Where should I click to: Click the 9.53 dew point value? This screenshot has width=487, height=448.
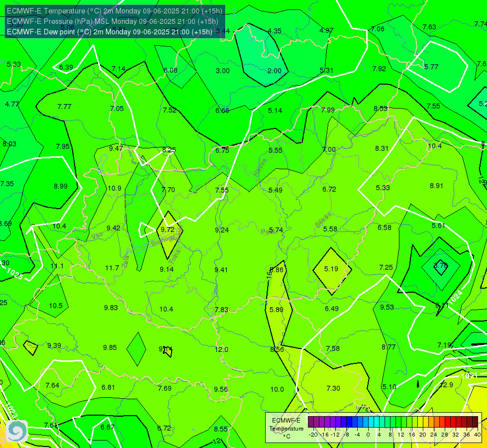[387, 307]
